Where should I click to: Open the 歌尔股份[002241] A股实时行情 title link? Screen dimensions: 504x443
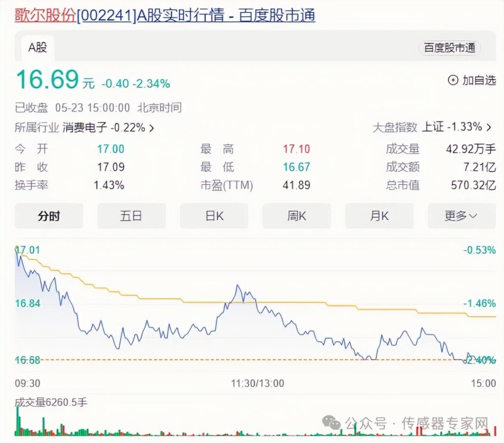point(165,15)
